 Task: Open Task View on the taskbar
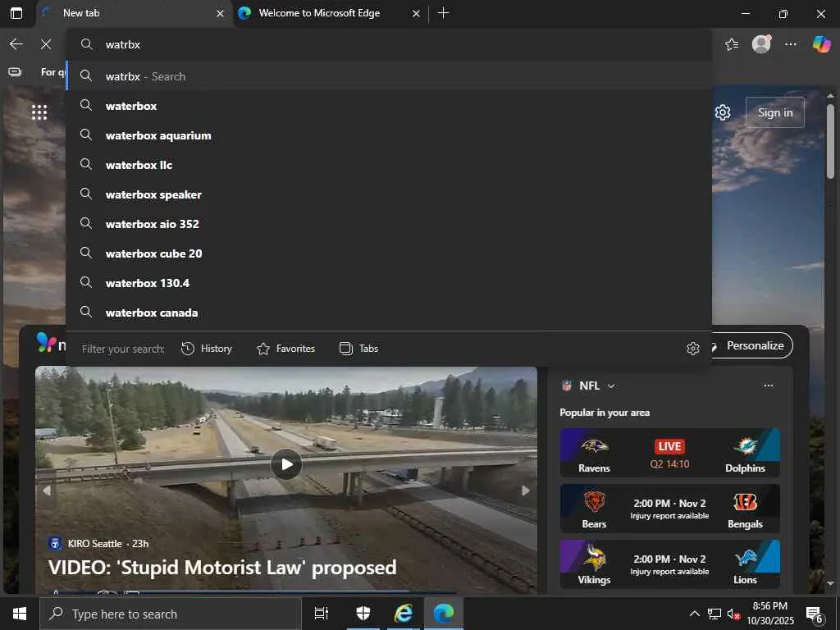point(321,614)
